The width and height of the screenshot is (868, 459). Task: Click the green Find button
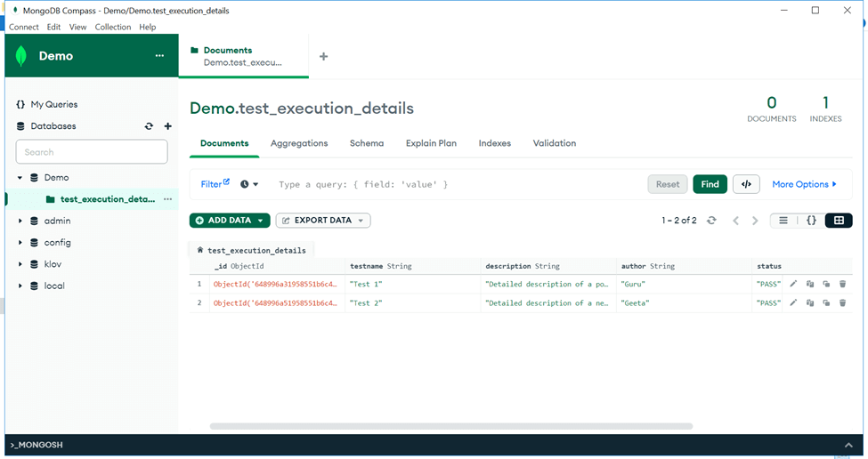710,184
